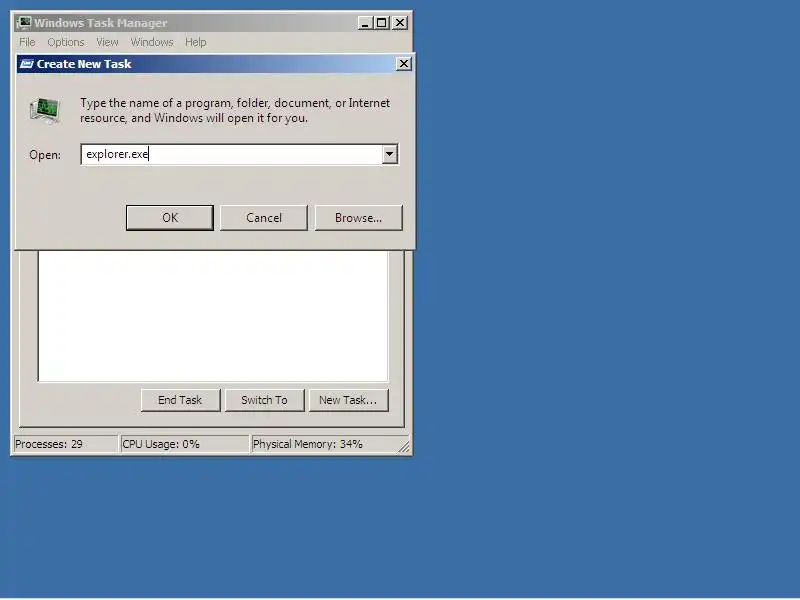Image resolution: width=800 pixels, height=600 pixels.
Task: Close the Create New Task dialog
Action: pos(404,64)
